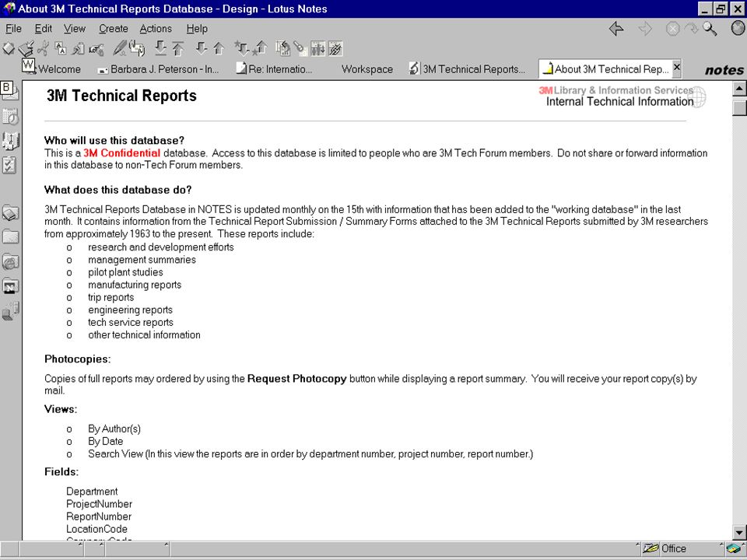This screenshot has width=747, height=560.
Task: Open the plain Databases folder in the sidebar
Action: pyautogui.click(x=10, y=236)
